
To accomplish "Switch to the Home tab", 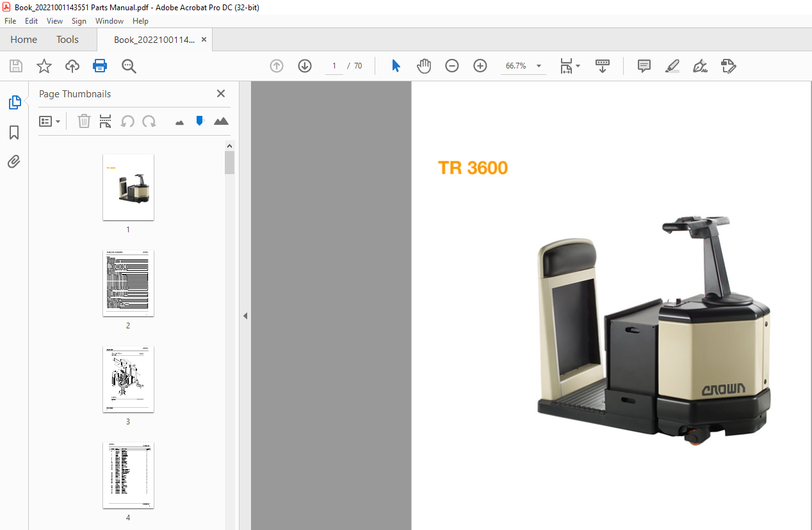I will point(24,40).
